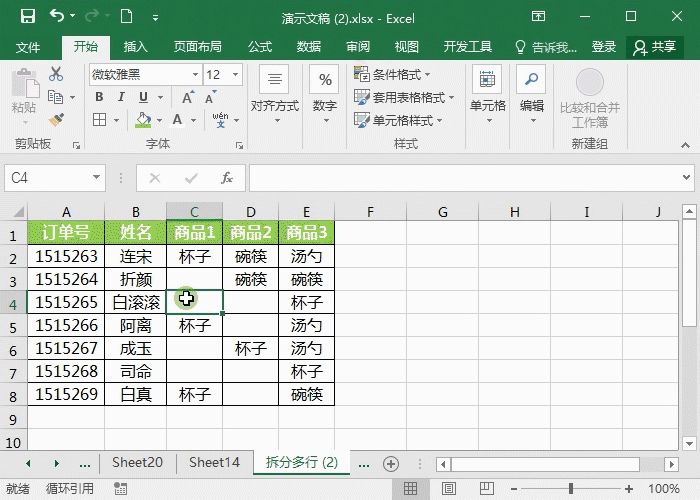Toggle Italic formatting
700x500 pixels.
coord(120,97)
